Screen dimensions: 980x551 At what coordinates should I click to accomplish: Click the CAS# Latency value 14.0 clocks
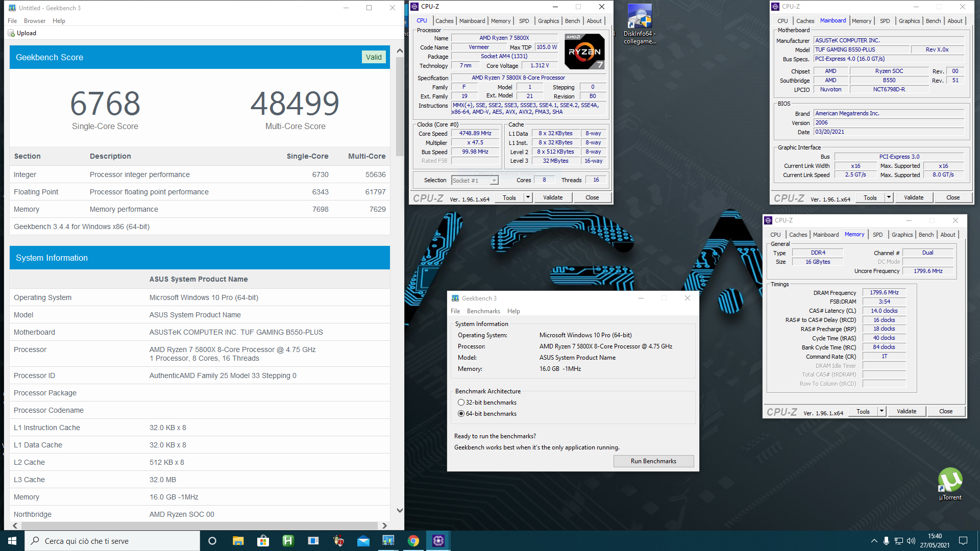coord(884,311)
